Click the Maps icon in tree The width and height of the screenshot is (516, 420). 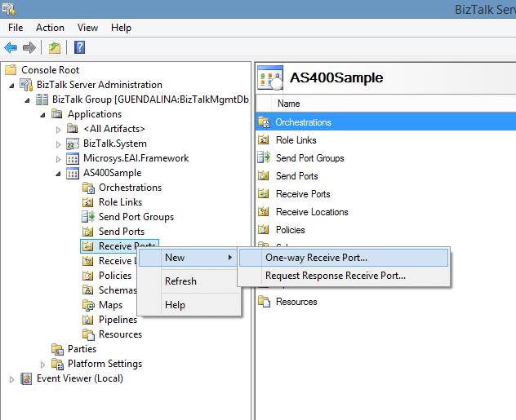pyautogui.click(x=88, y=305)
